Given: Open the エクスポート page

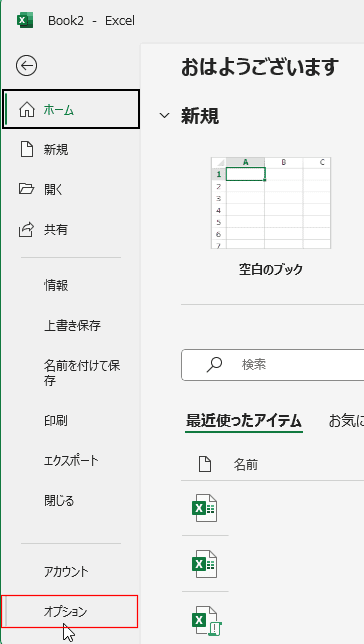Looking at the screenshot, I should pos(71,460).
